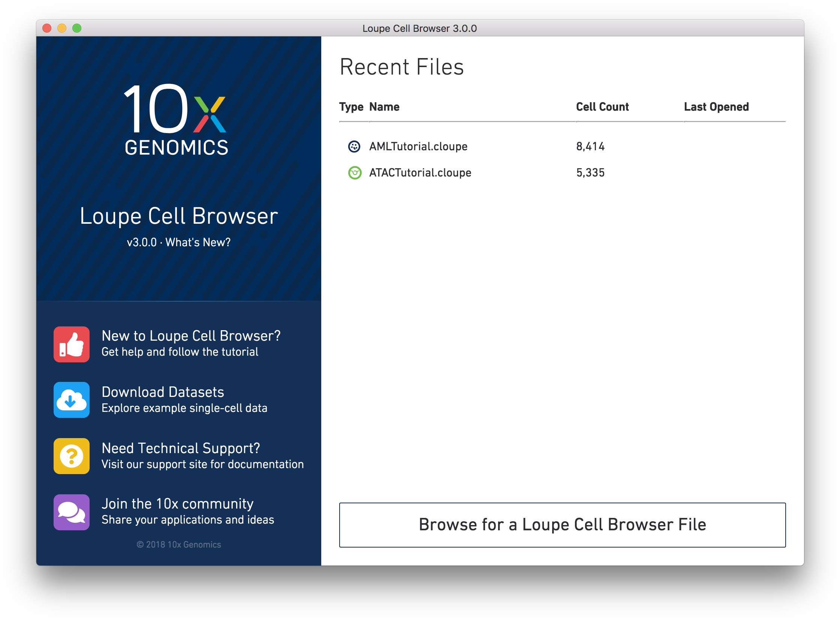Click the Last Opened column header
This screenshot has height=621, width=840.
[x=716, y=107]
